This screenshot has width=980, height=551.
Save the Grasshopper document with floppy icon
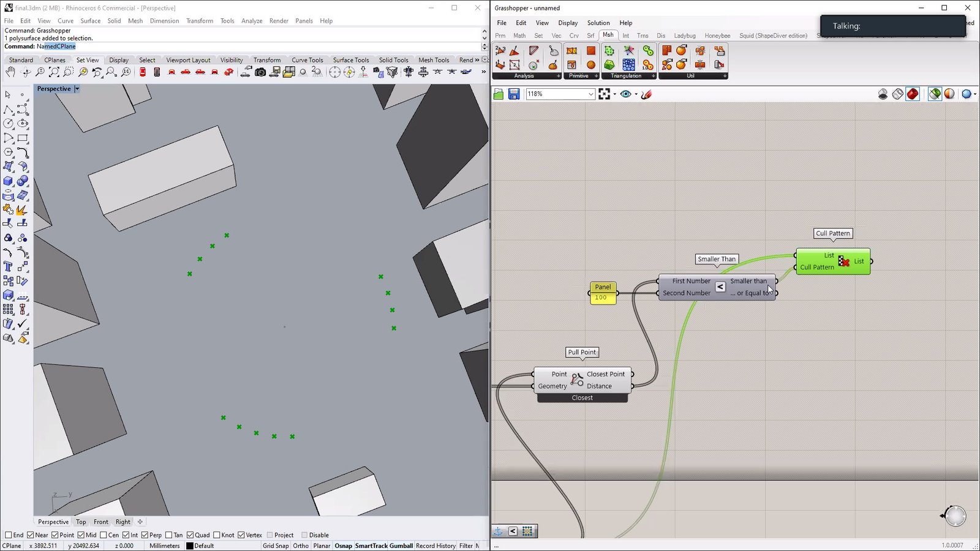pyautogui.click(x=514, y=94)
